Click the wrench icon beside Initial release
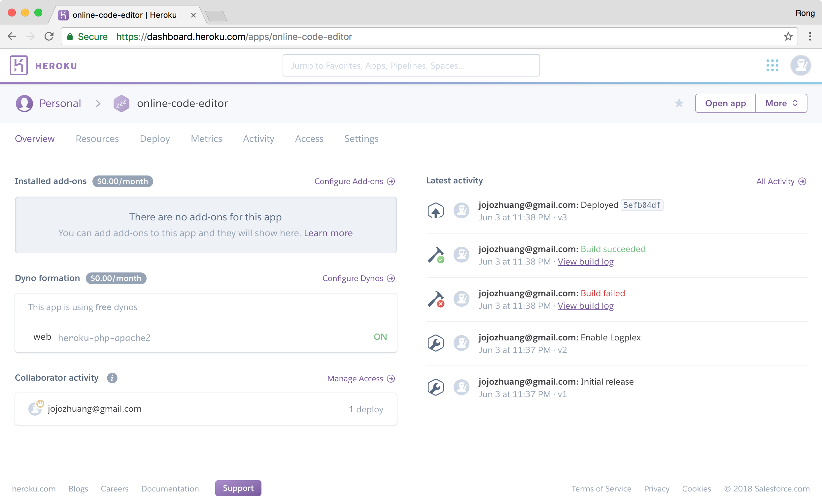The height and width of the screenshot is (504, 822). click(x=436, y=388)
